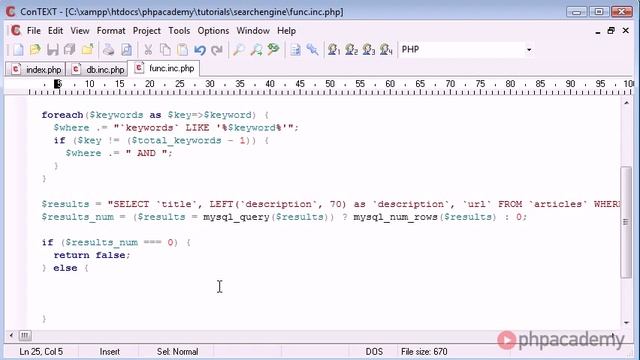Click the Replace toolbar icon
Screen dimensions: 640x360
[x=273, y=50]
